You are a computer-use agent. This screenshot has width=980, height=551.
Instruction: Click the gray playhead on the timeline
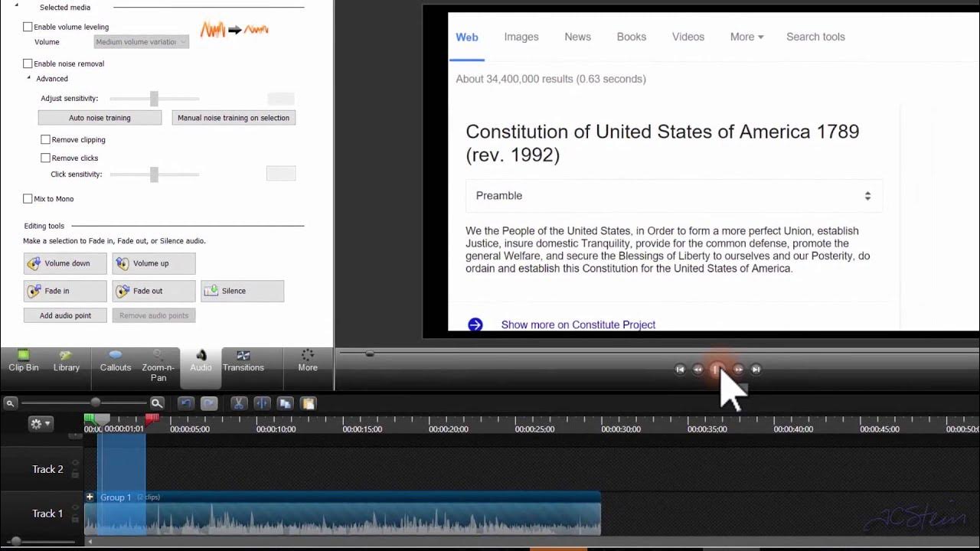coord(102,419)
